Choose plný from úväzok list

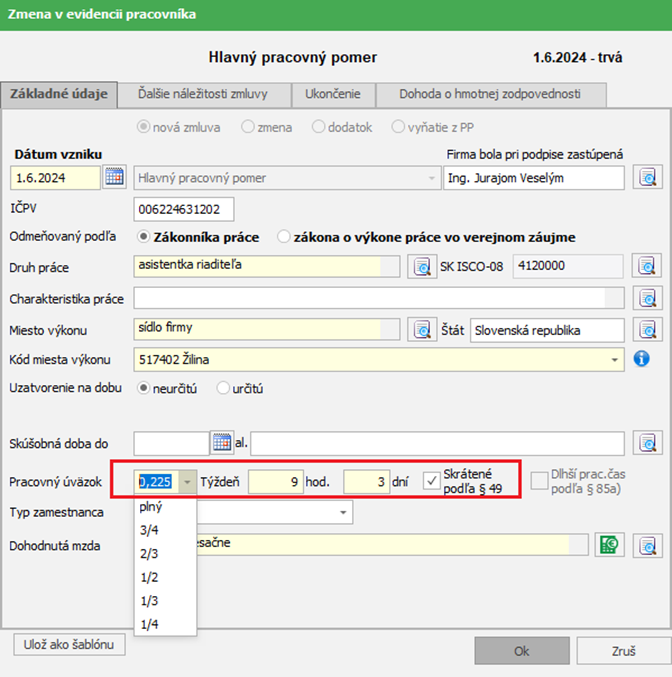tap(165, 506)
